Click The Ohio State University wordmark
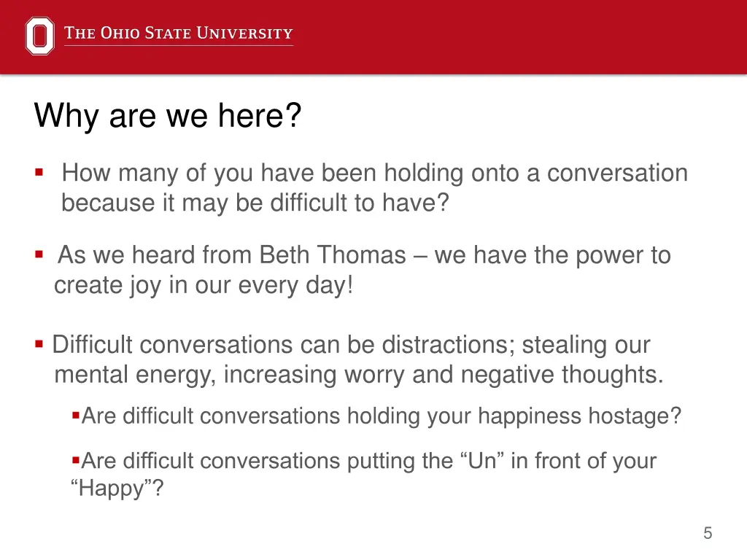 pos(179,34)
